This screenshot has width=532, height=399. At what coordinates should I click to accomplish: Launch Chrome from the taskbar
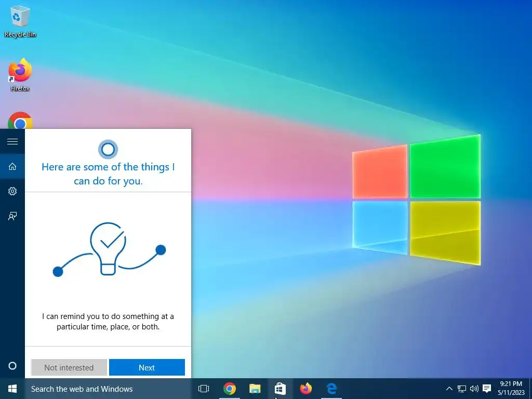tap(230, 389)
